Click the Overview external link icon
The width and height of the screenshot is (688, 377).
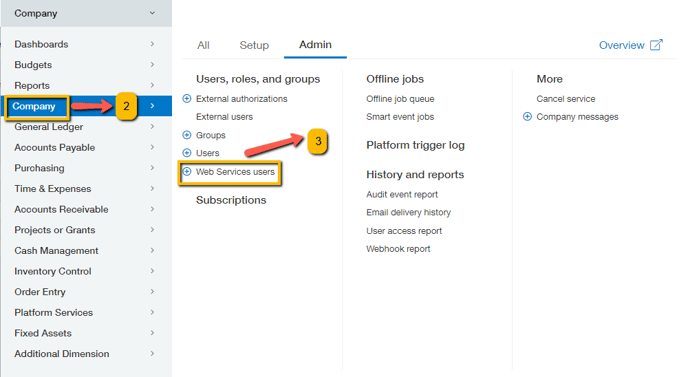[656, 45]
